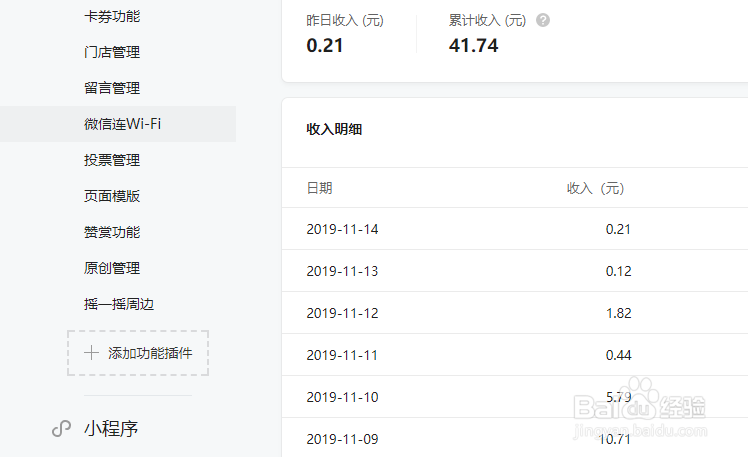Click the 小程序 link icon
This screenshot has height=457, width=748.
[61, 429]
